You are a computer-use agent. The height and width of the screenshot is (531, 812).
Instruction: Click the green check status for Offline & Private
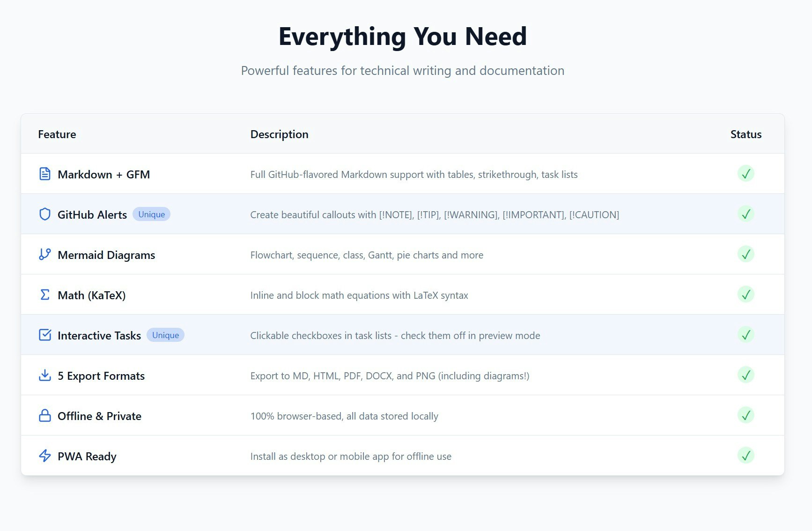(x=746, y=415)
